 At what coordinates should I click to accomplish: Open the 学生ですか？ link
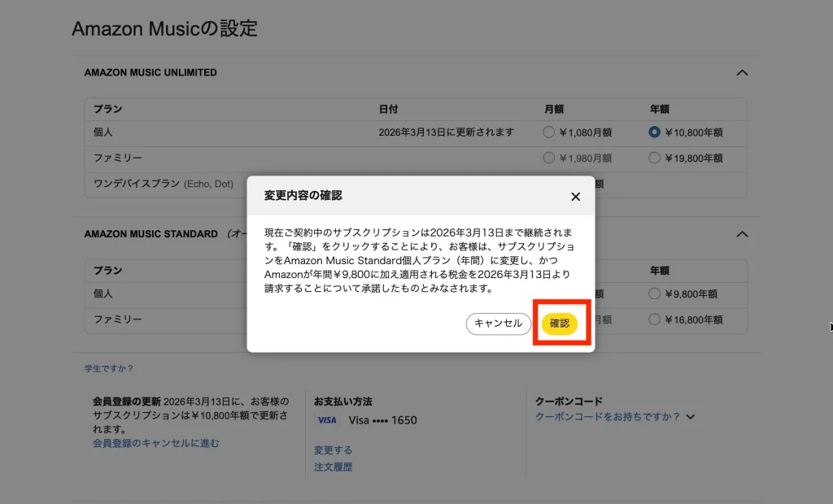click(109, 369)
